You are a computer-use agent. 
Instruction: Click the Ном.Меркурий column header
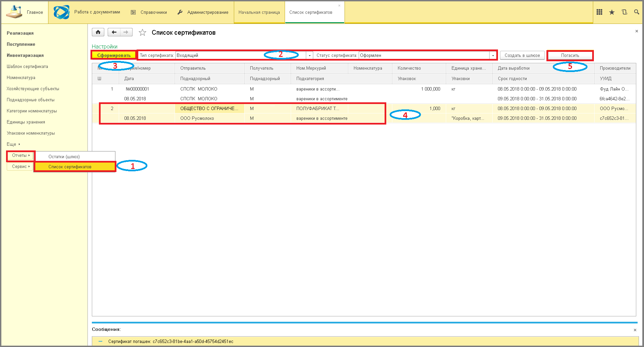point(319,68)
